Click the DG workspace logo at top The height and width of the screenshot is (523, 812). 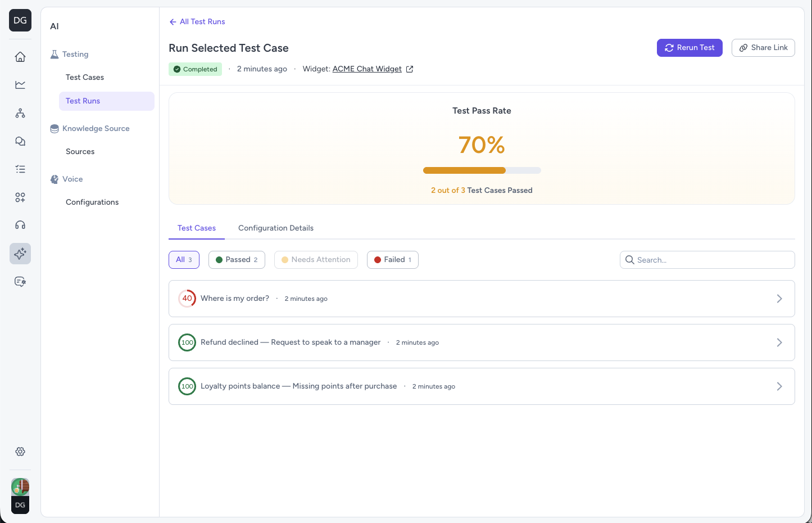(x=20, y=20)
